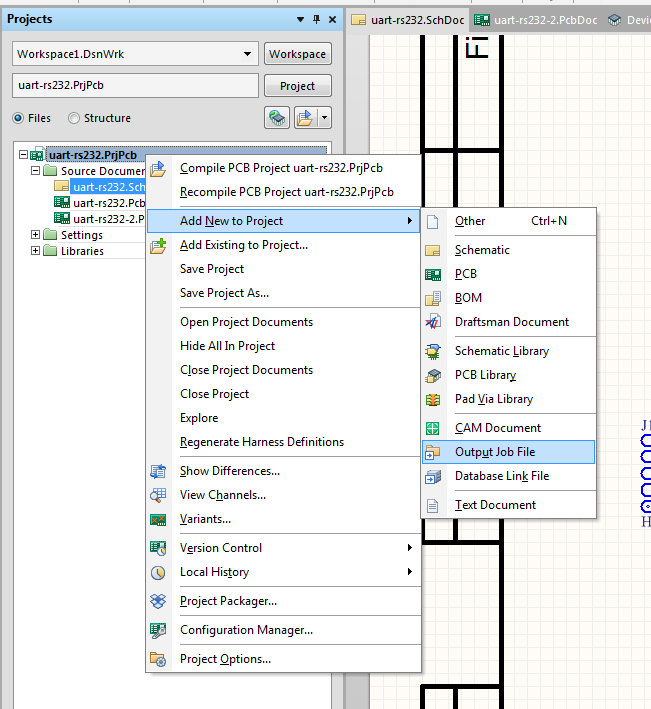This screenshot has height=709, width=651.
Task: Choose Recompile PCB Project uart-rs232.PrjPcb
Action: (283, 192)
